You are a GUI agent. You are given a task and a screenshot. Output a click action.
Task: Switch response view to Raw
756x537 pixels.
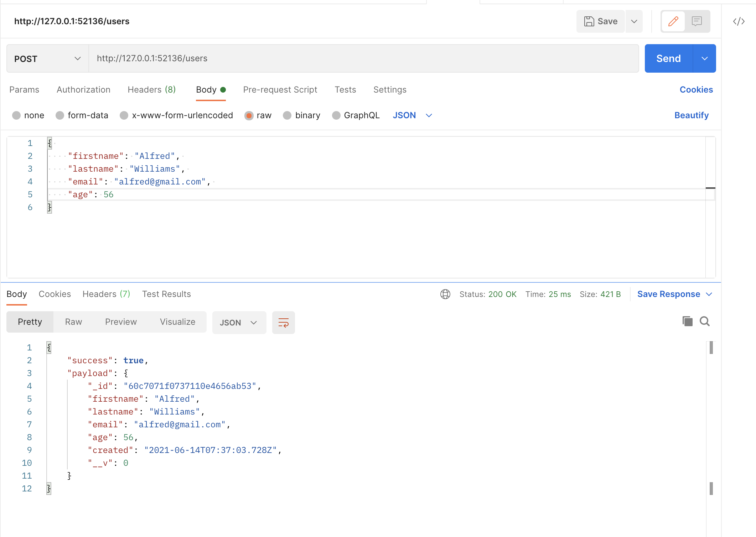pos(73,322)
